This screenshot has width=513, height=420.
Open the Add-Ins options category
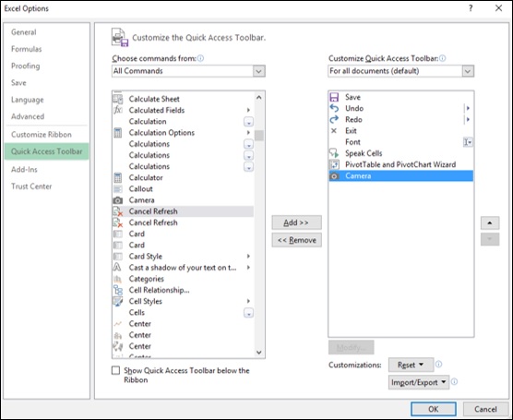[x=24, y=170]
